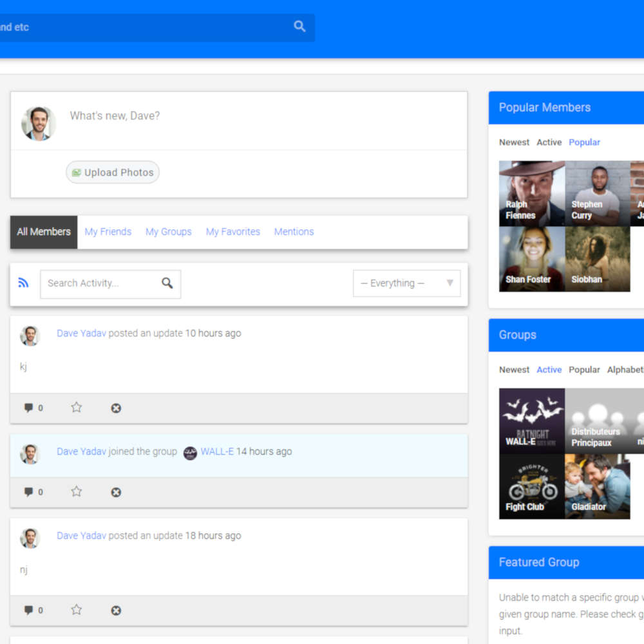644x644 pixels.
Task: Click the search icon in the top blue bar
Action: pos(299,27)
